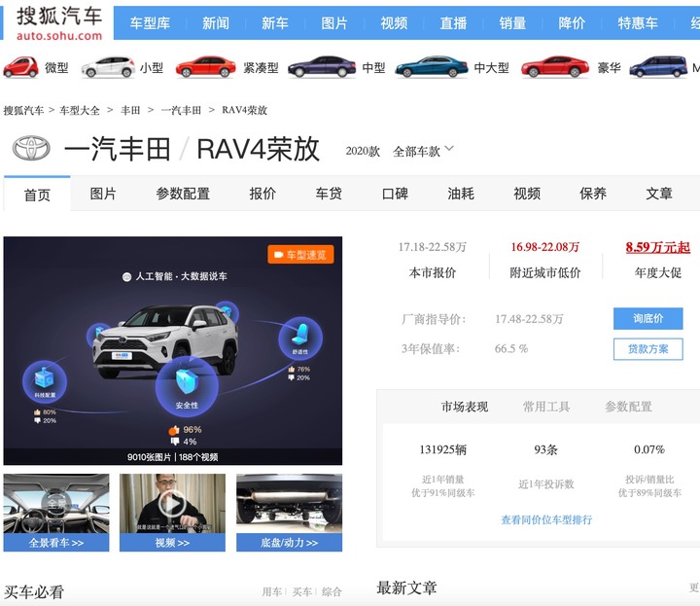Screen dimensions: 700x606
Task: Click breadcrumb 丰田
Action: [x=130, y=110]
